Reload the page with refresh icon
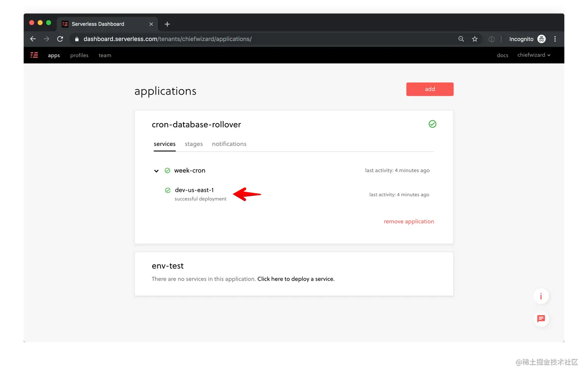The width and height of the screenshot is (588, 376). pos(60,39)
